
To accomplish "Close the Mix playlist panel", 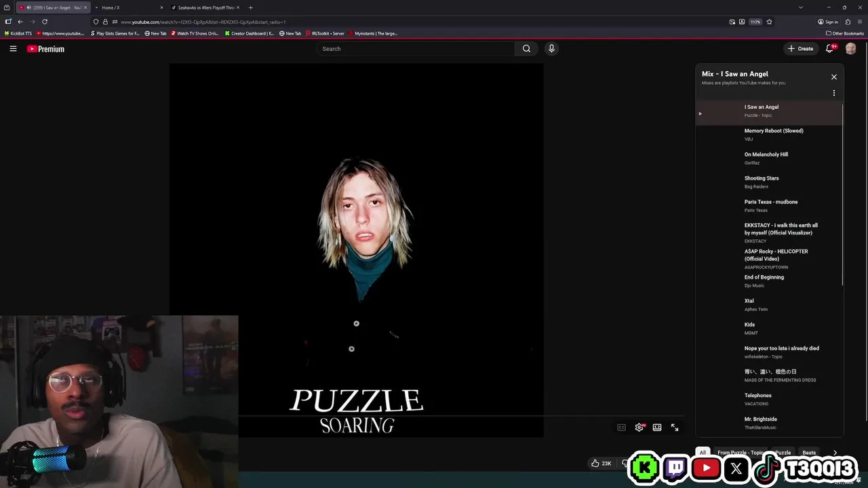I will tap(834, 77).
